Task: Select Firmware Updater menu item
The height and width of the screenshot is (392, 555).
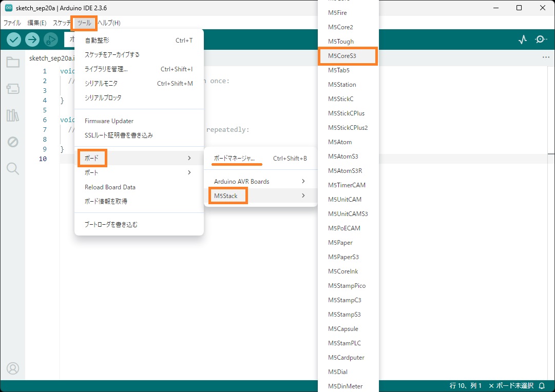Action: [x=109, y=121]
